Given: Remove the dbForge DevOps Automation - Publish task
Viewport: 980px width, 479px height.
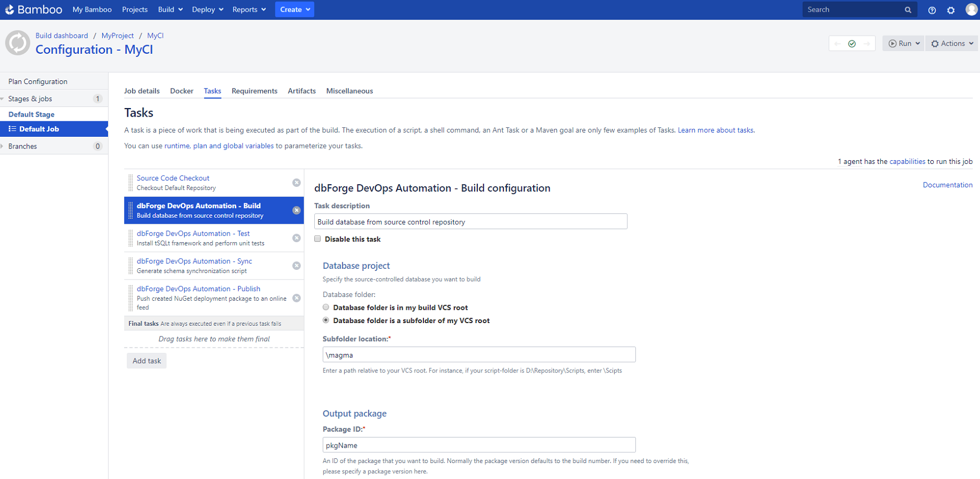Looking at the screenshot, I should click(297, 298).
